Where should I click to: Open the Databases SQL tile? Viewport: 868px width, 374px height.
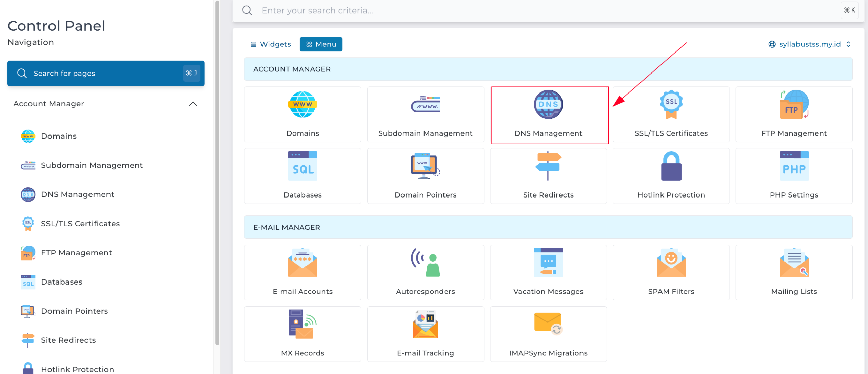pos(302,176)
